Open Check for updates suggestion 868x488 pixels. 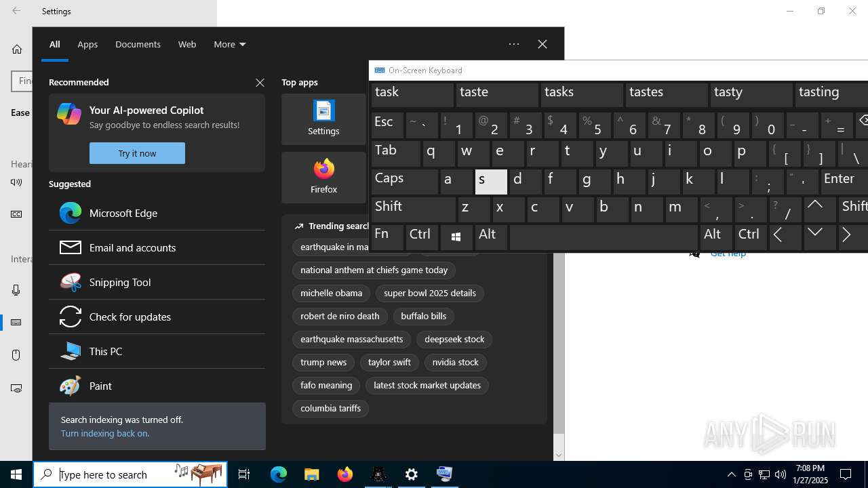pos(157,317)
